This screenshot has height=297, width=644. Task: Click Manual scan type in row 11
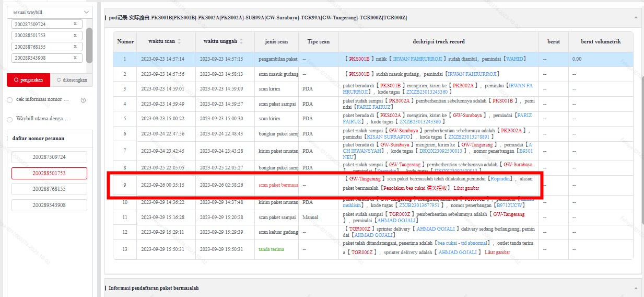(310, 217)
